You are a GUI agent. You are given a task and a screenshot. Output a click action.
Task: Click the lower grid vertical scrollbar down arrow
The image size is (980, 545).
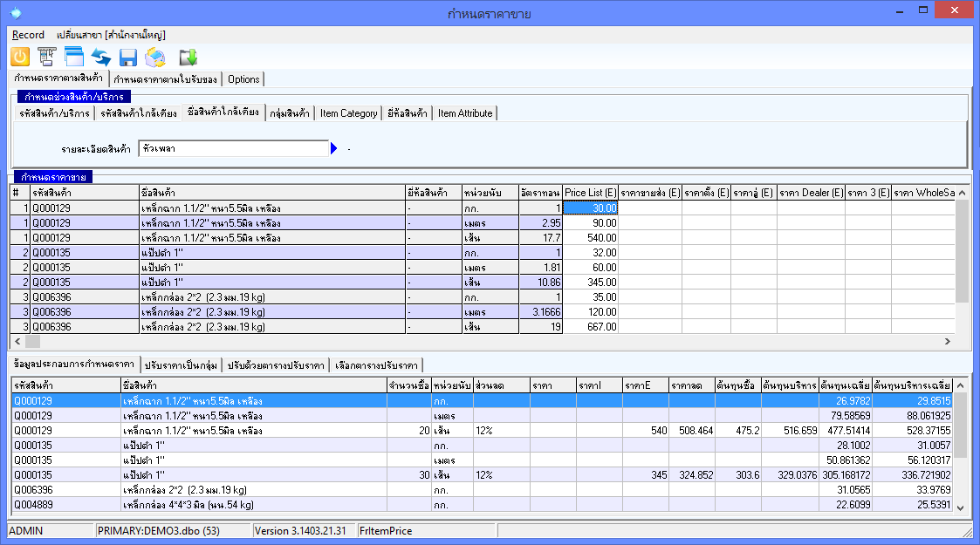pyautogui.click(x=961, y=507)
